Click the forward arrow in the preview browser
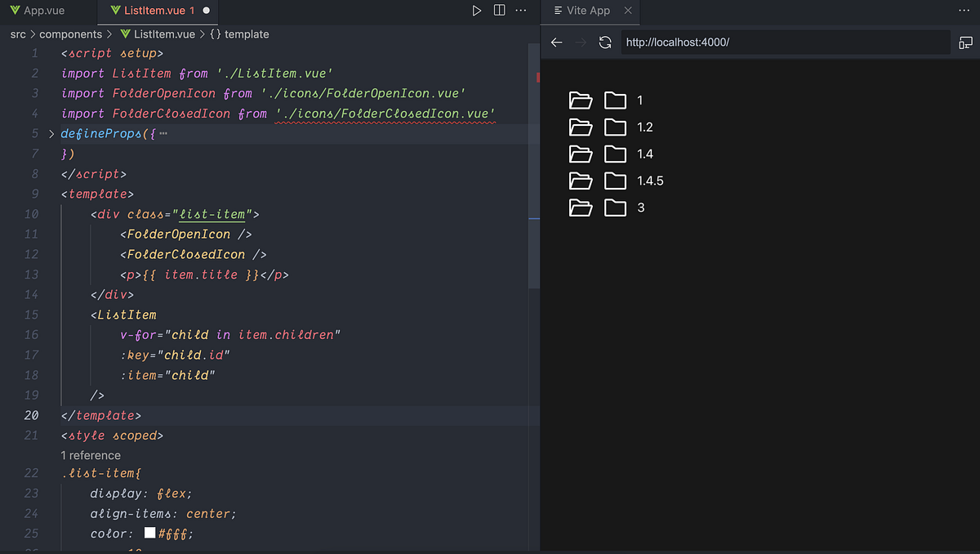This screenshot has height=554, width=980. [580, 42]
